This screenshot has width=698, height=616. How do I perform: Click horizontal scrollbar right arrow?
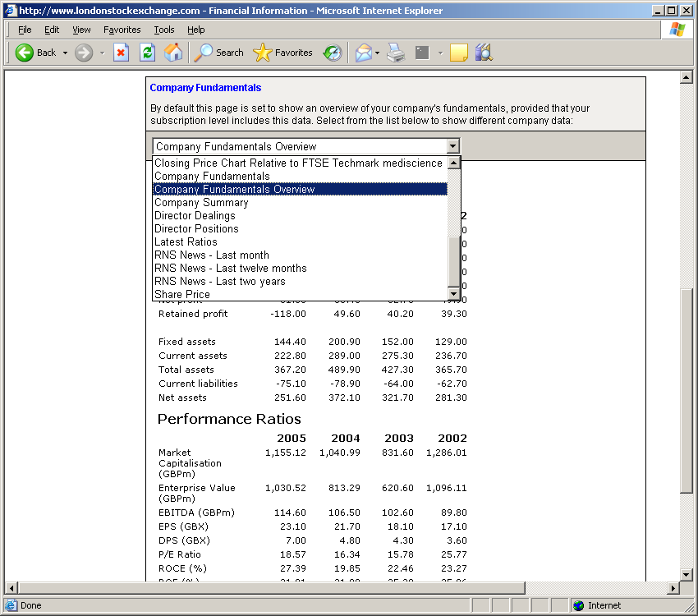[673, 588]
